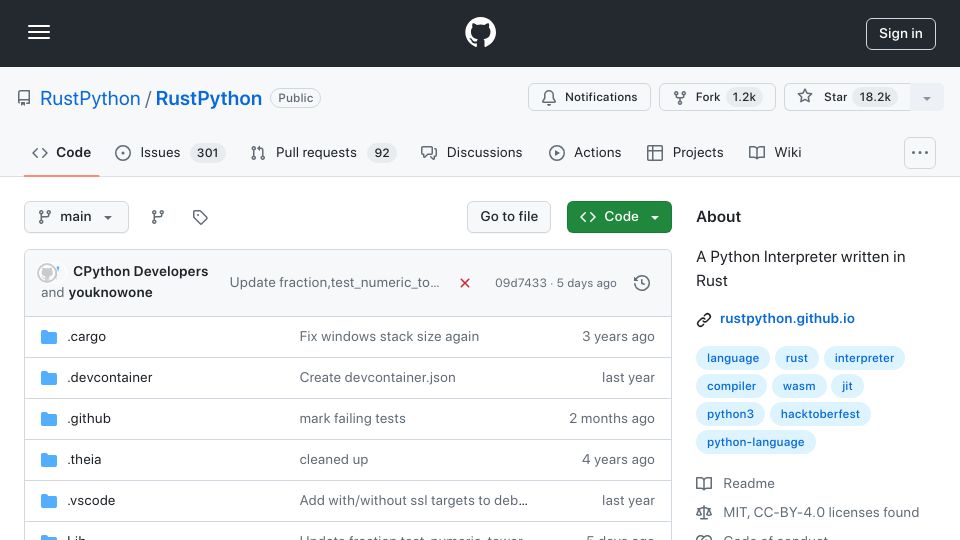Select the python-language topic tag
960x540 pixels.
[756, 443]
